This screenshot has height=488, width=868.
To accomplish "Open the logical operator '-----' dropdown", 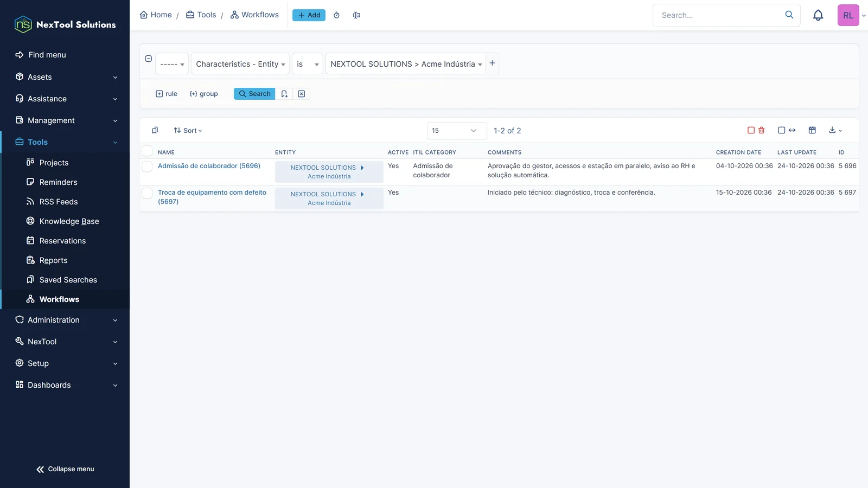I will pos(172,63).
